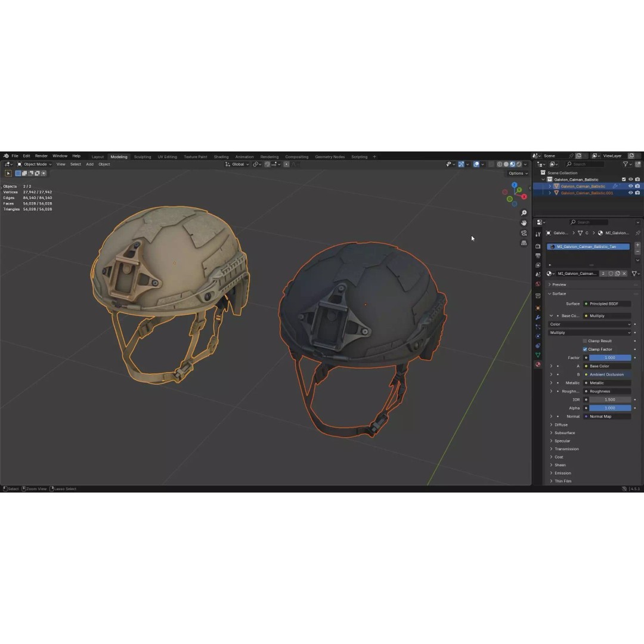The width and height of the screenshot is (644, 644).
Task: Open the Render properties tab
Action: 538,246
